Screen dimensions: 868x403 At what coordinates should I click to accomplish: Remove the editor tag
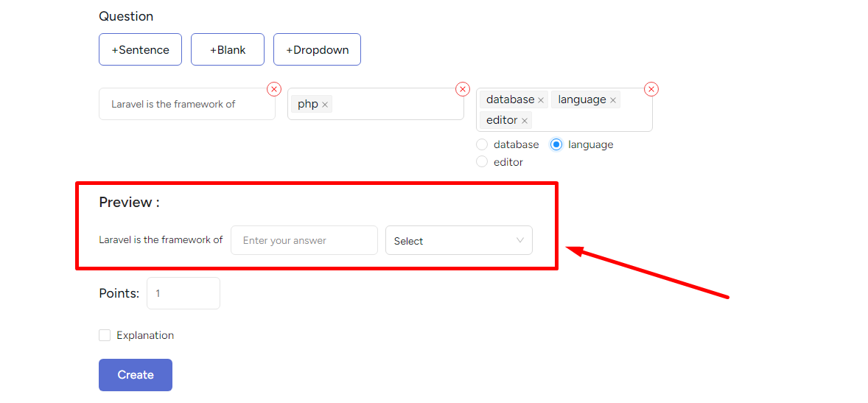[524, 121]
